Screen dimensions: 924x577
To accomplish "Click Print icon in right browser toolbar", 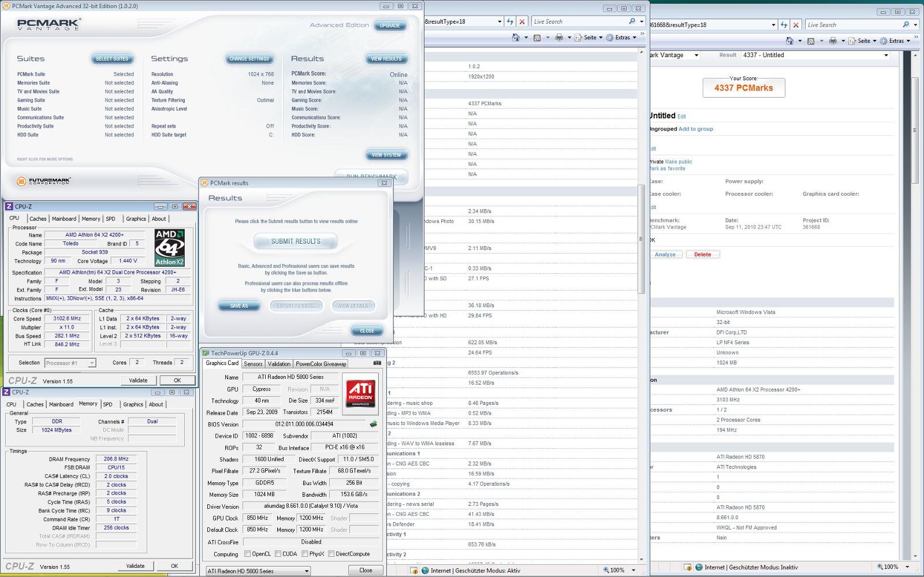I will [x=833, y=41].
